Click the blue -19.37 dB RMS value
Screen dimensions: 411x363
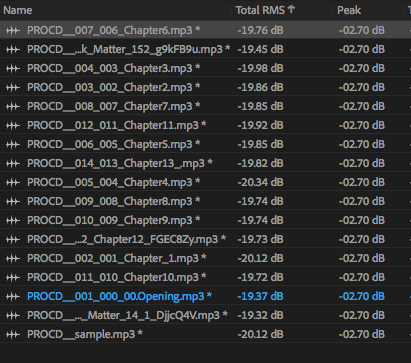(260, 296)
